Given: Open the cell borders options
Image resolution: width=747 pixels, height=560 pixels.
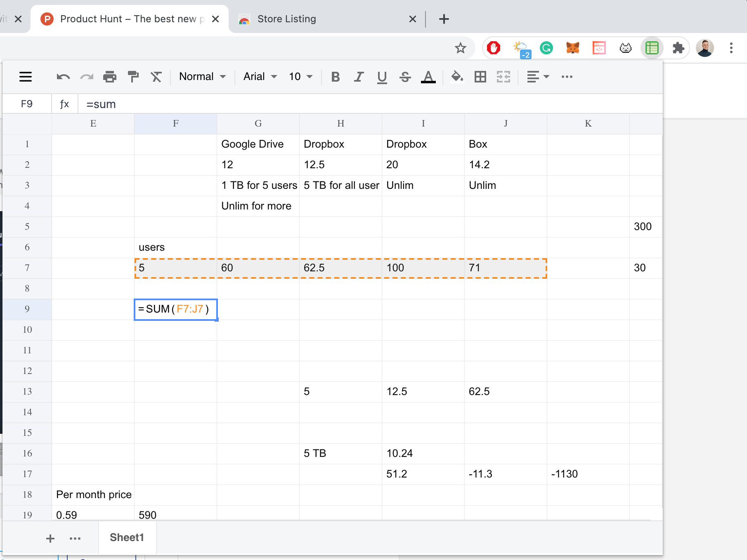Looking at the screenshot, I should 480,77.
